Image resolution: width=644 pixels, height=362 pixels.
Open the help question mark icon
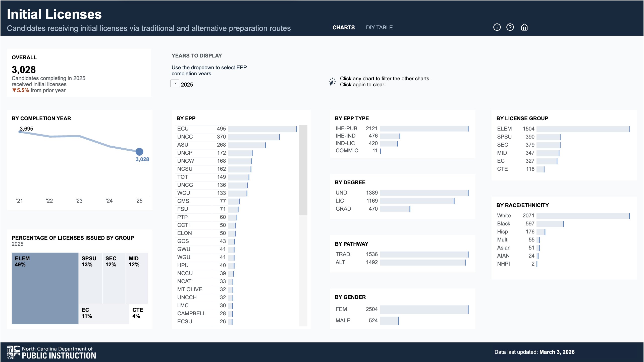tap(510, 27)
